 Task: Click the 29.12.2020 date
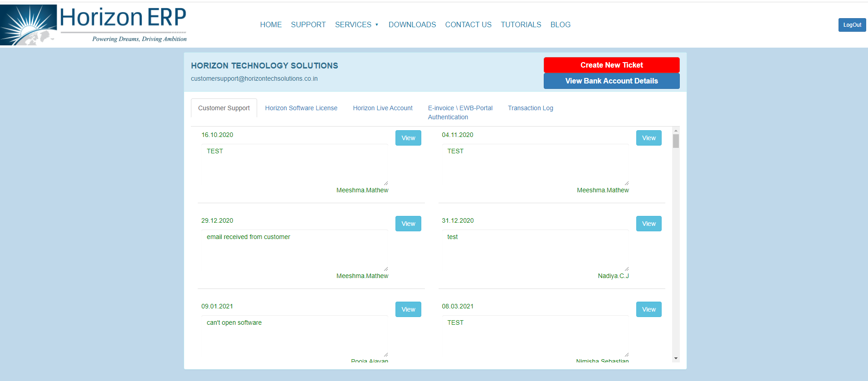[217, 220]
